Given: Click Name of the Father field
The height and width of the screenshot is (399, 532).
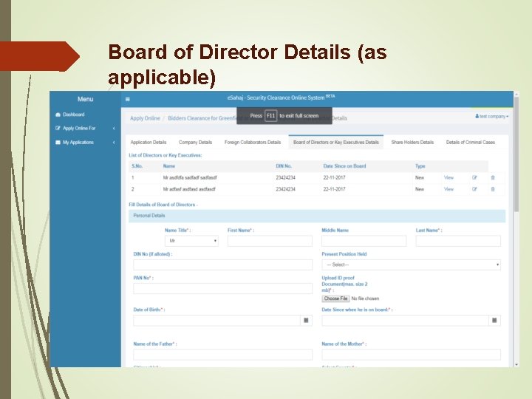Looking at the screenshot, I should coord(222,355).
